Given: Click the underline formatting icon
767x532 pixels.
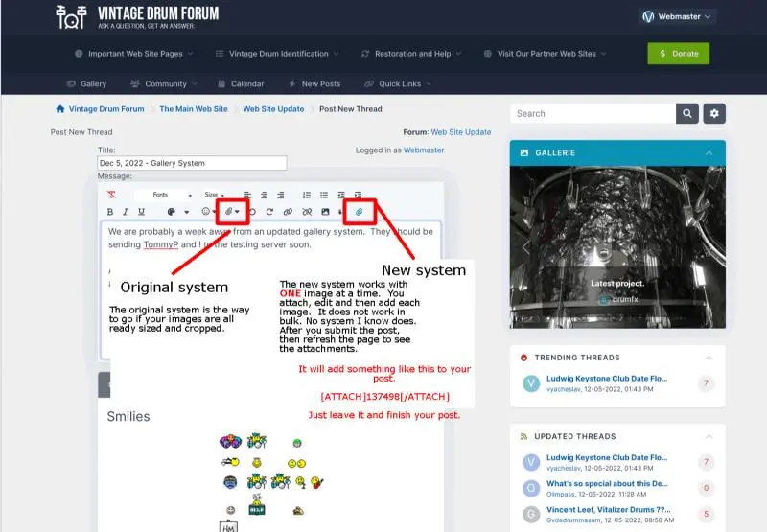Looking at the screenshot, I should click(142, 212).
